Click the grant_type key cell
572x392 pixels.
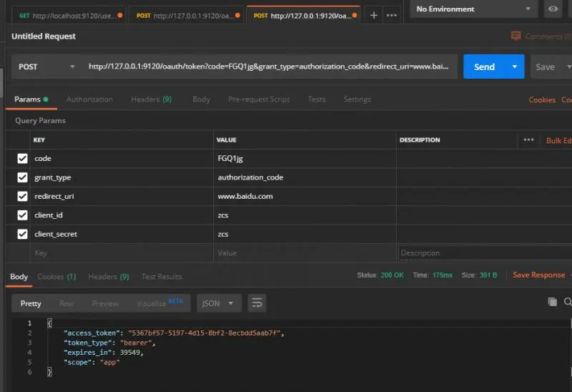(122, 177)
